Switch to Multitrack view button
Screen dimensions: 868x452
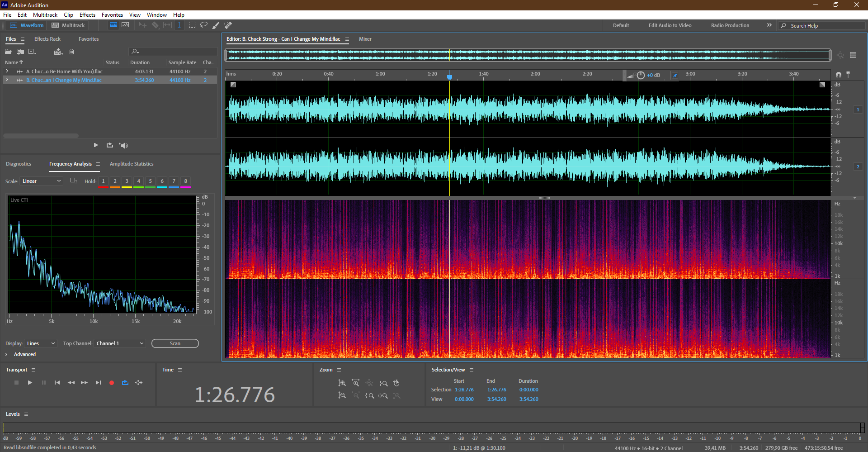point(68,25)
